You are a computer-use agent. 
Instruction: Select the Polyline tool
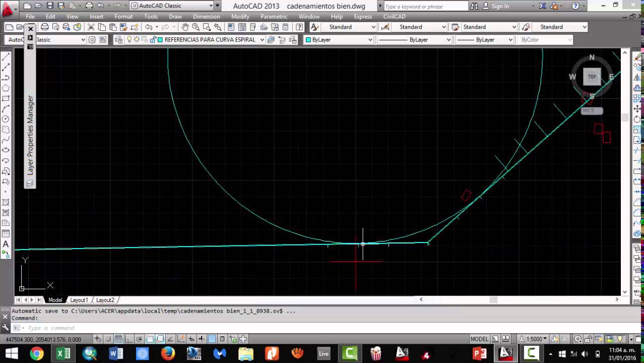(6, 78)
